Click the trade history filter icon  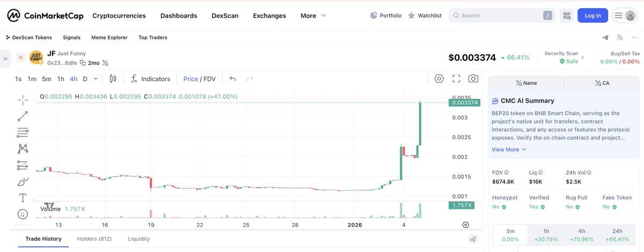click(473, 239)
